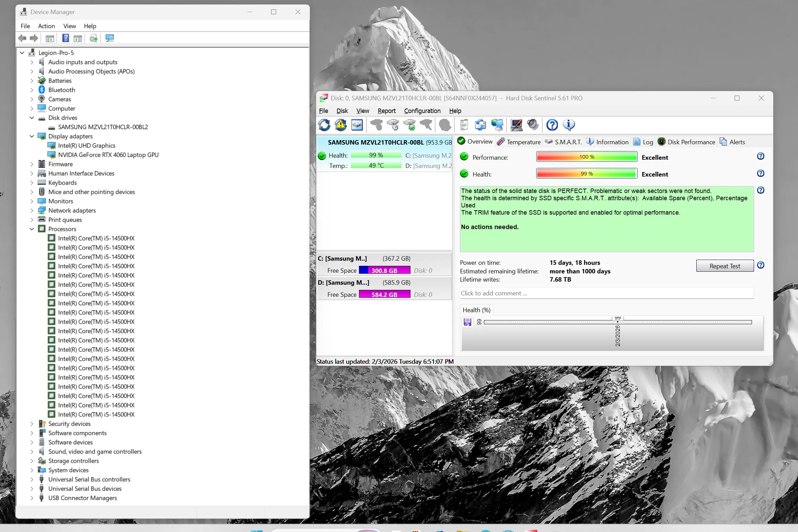The width and height of the screenshot is (798, 532).
Task: Open blue question mark help toolbar icon
Action: pos(552,125)
